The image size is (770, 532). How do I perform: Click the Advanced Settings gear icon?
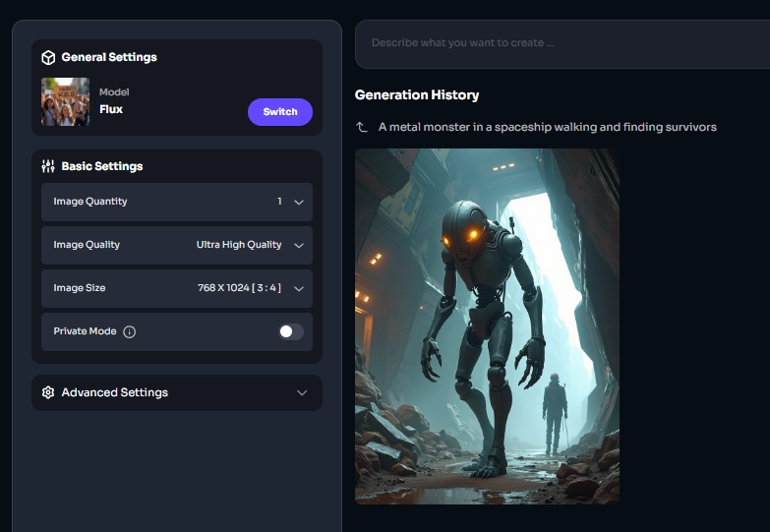pyautogui.click(x=48, y=392)
